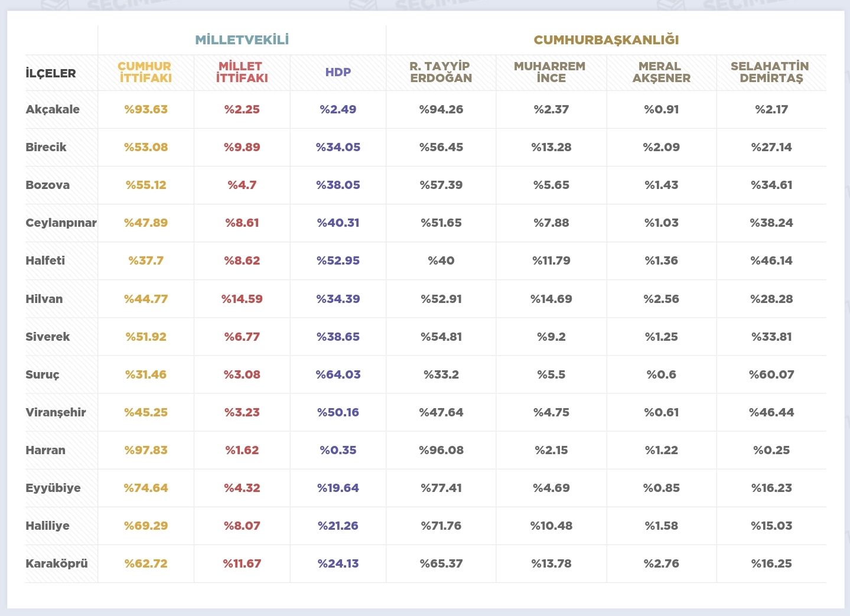
Task: Click Hilvan Erdoğan value %52.91
Action: [x=441, y=299]
